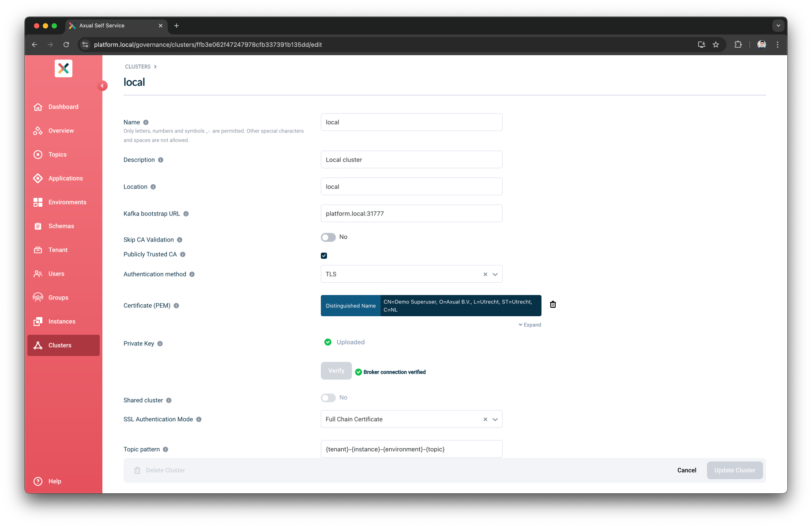Show info tooltip for Topic pattern
This screenshot has width=812, height=526.
(x=165, y=450)
